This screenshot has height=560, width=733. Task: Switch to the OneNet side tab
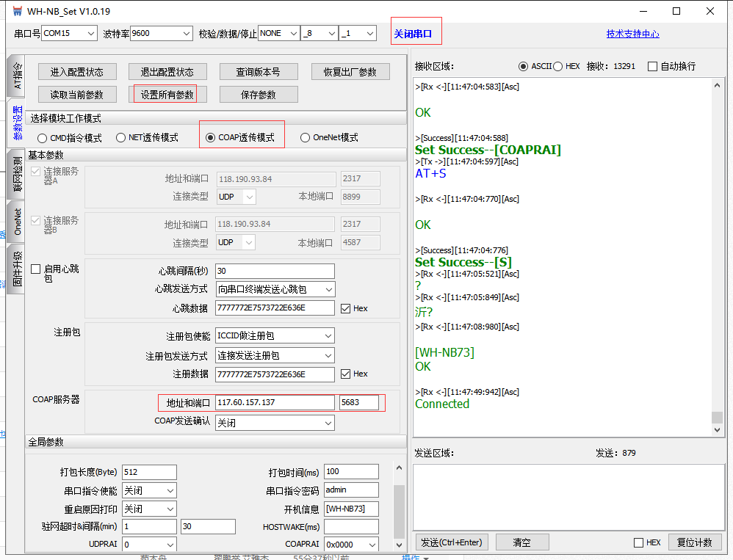[16, 222]
